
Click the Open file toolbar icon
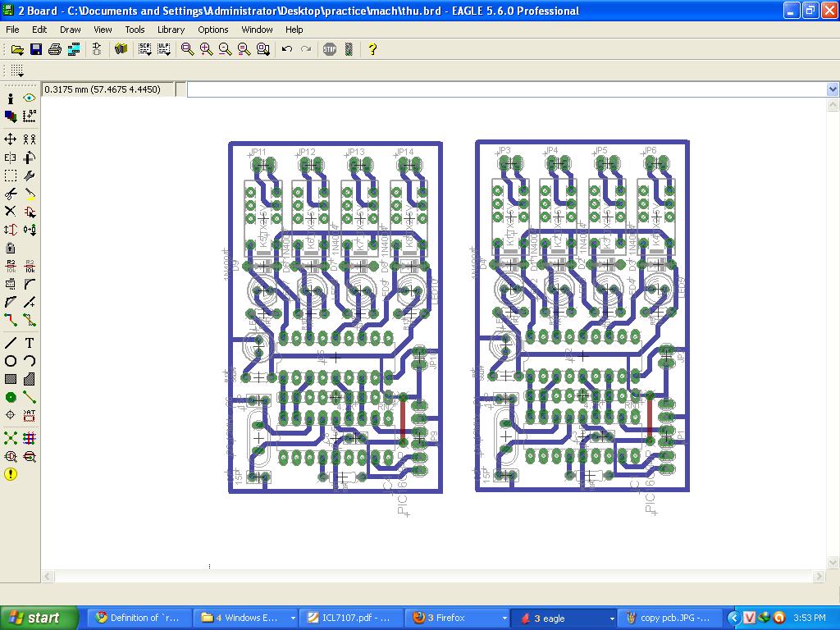point(17,49)
